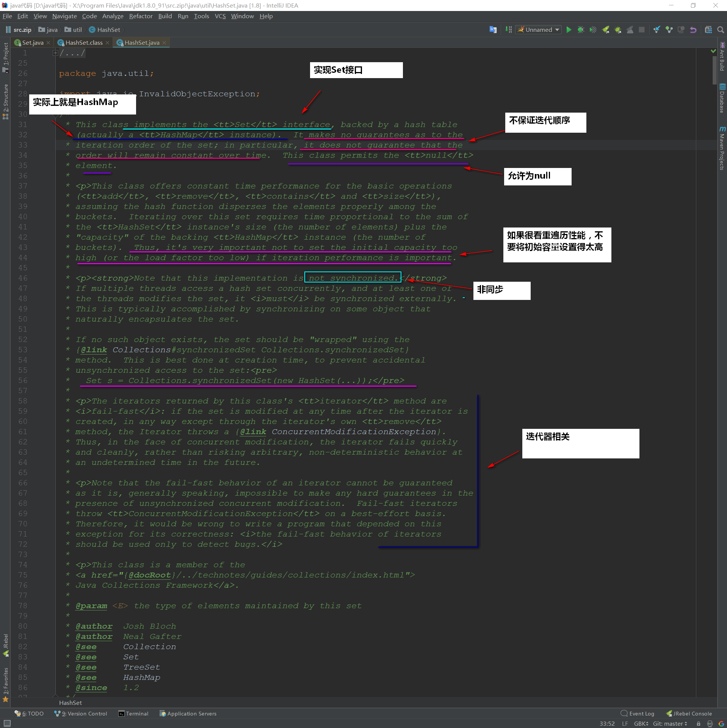Run with JRebel rocket icon
This screenshot has height=728, width=727.
[x=605, y=30]
